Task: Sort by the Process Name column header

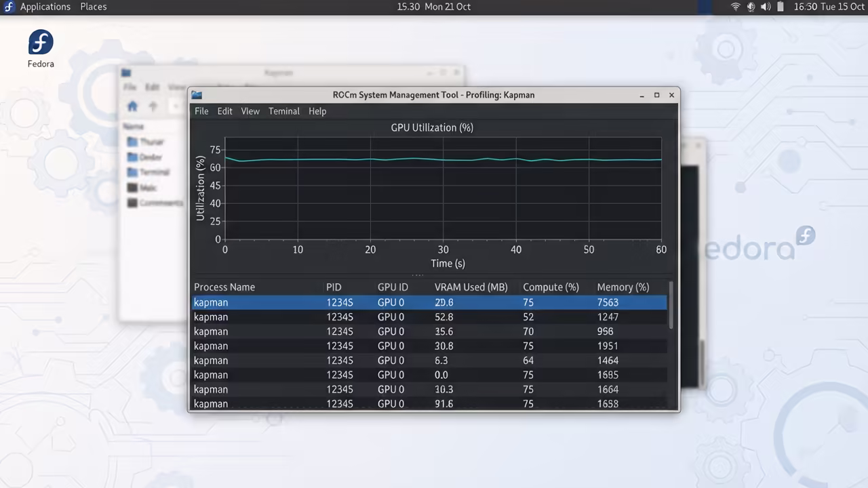Action: 224,287
